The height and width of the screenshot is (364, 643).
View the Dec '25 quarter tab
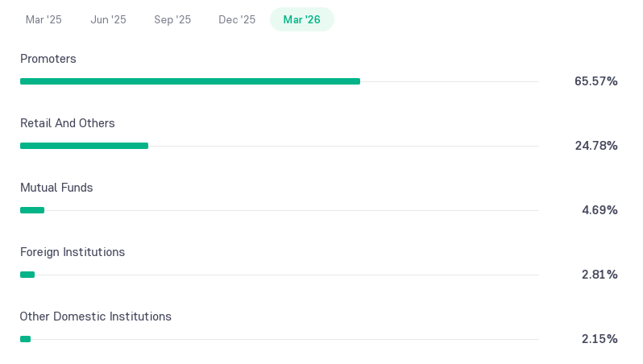(237, 19)
